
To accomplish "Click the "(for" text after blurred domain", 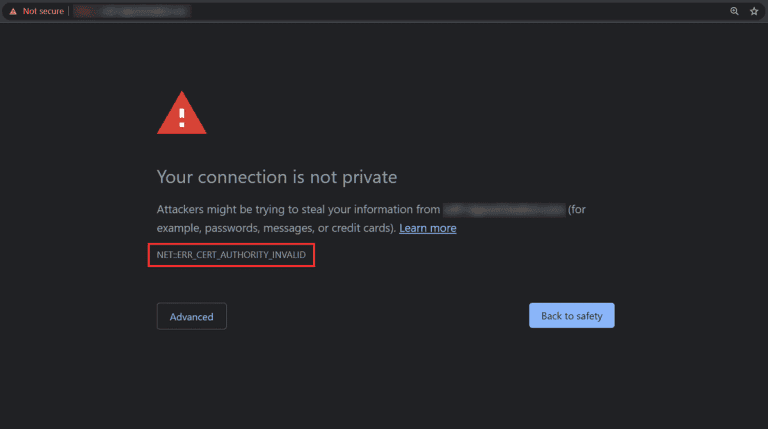I will tap(576, 210).
